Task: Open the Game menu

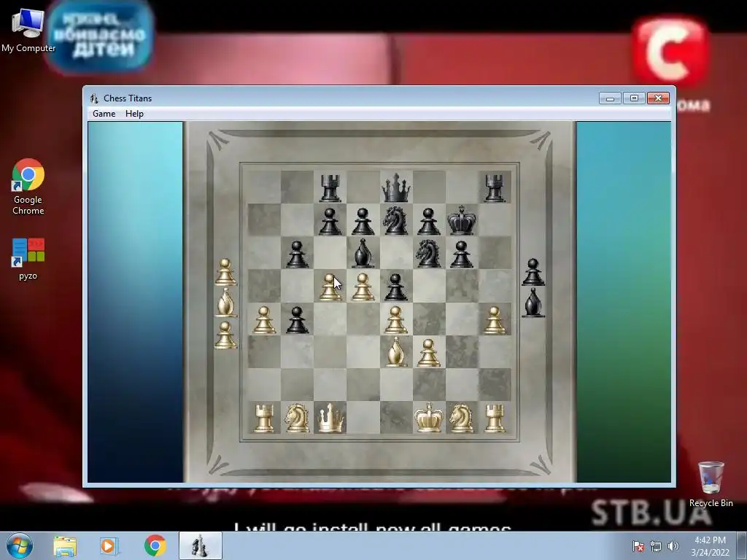Action: [x=104, y=113]
